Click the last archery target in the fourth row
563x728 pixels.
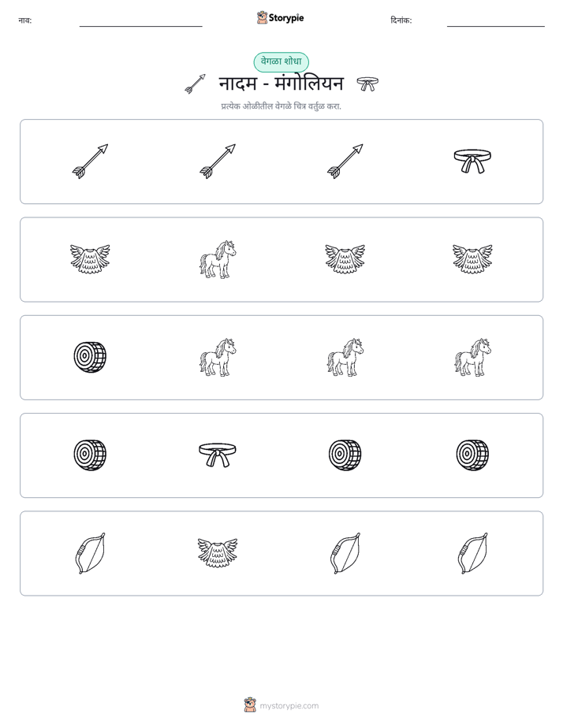472,455
